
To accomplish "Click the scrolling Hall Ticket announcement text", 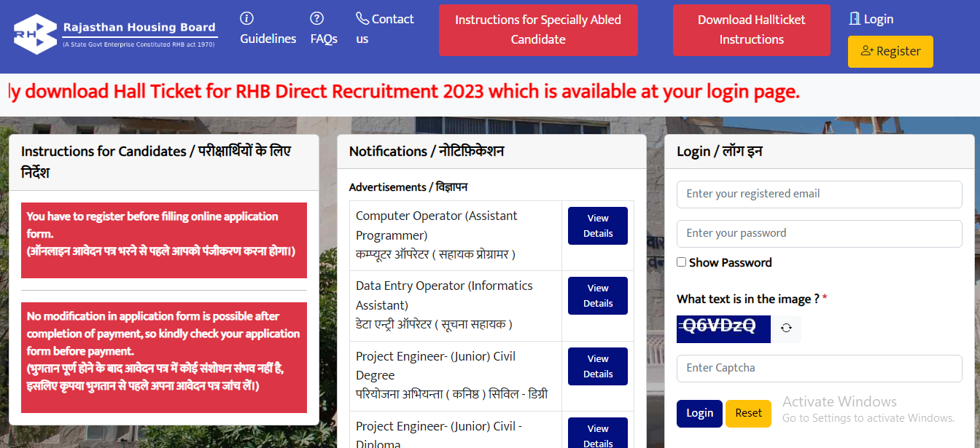I will pyautogui.click(x=404, y=92).
